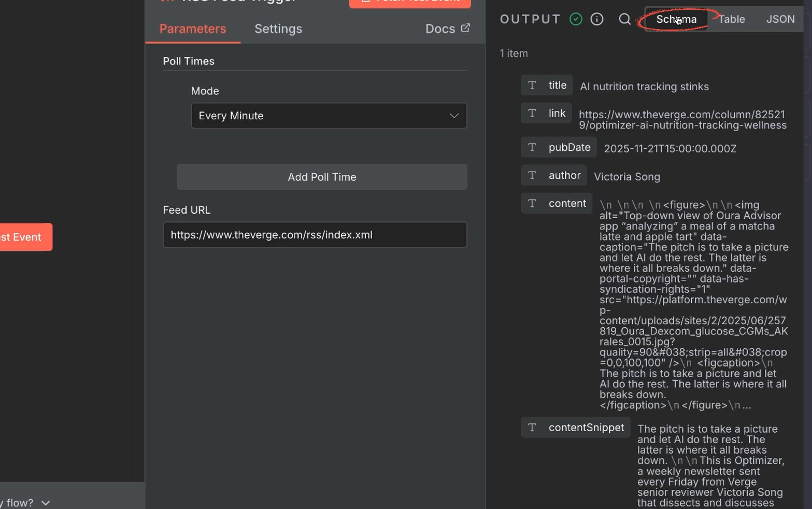Click the pubDate field type icon
Screen dimensions: 812x509
coord(533,147)
